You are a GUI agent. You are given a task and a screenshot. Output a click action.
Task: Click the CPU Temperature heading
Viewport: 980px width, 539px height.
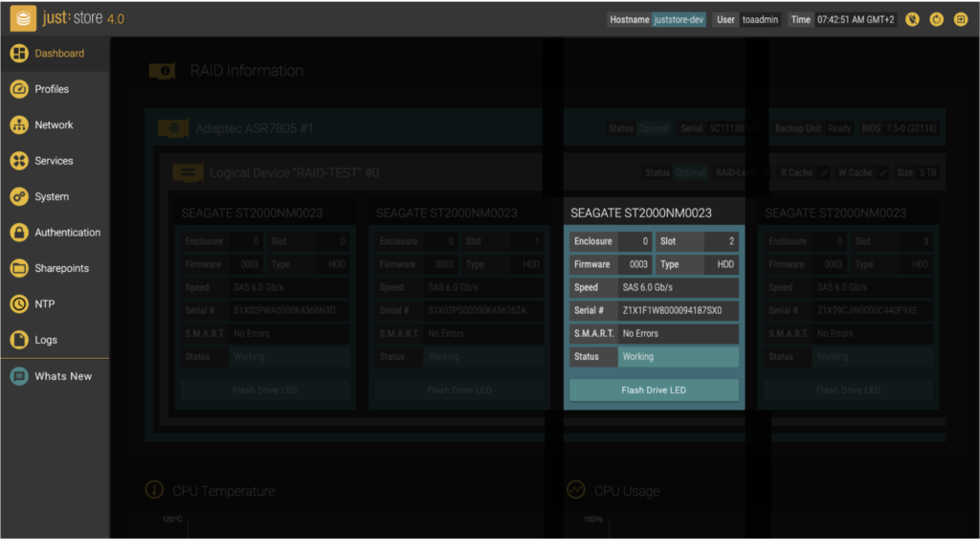[223, 491]
